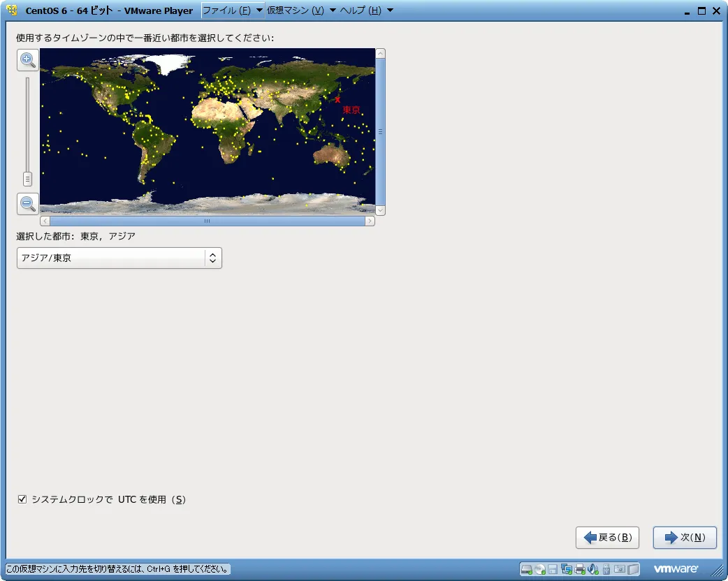The width and height of the screenshot is (728, 581).
Task: Click the 次 (N) next button
Action: click(x=685, y=538)
